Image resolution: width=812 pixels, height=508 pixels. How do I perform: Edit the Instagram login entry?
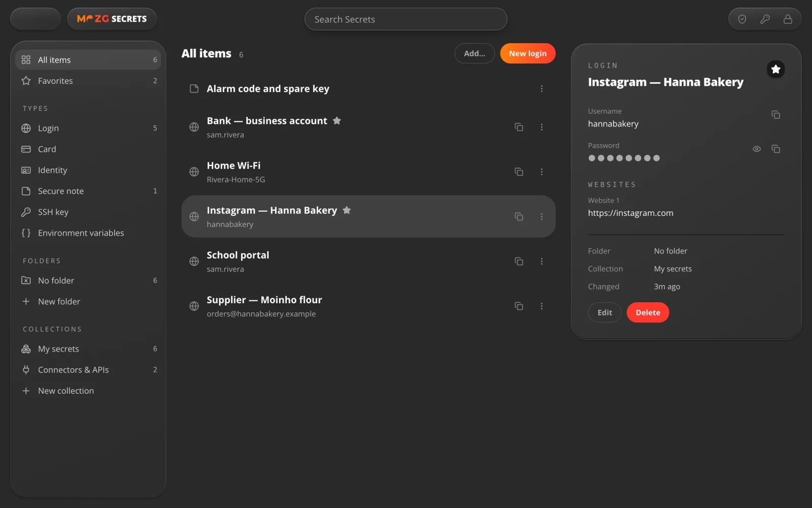pyautogui.click(x=604, y=312)
